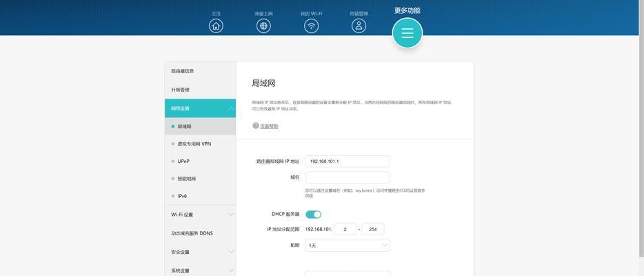Screen dimensions: 644x276
Task: Open the 智能组网 submenu item
Action: (x=201, y=179)
